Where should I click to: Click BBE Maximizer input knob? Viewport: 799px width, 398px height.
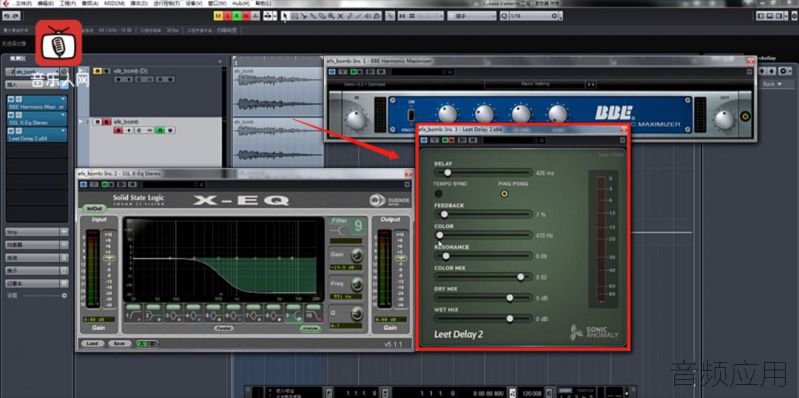click(356, 119)
